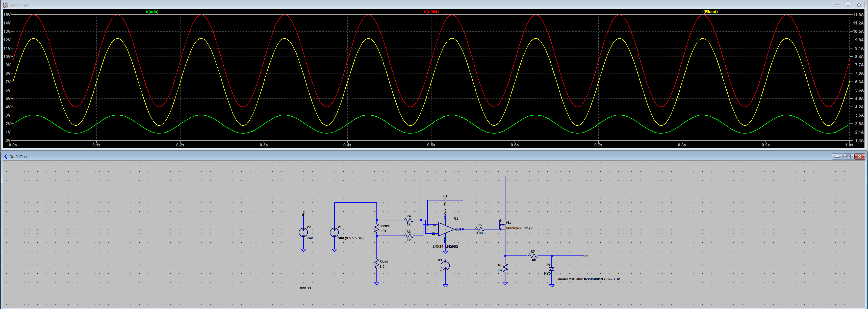This screenshot has height=309, width=868.
Task: Click the 8V left axis label
Action: (x=8, y=73)
